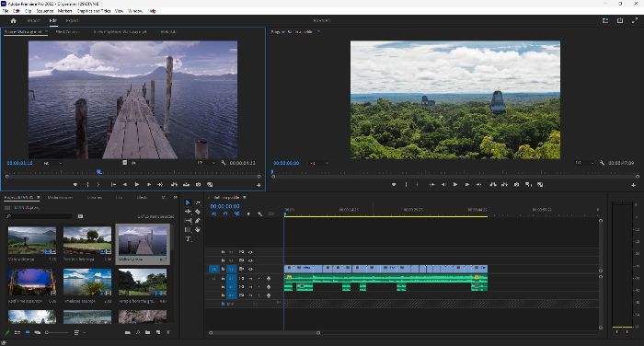Toggle Snap in timeline
Image resolution: width=644 pixels, height=346 pixels.
click(x=225, y=214)
